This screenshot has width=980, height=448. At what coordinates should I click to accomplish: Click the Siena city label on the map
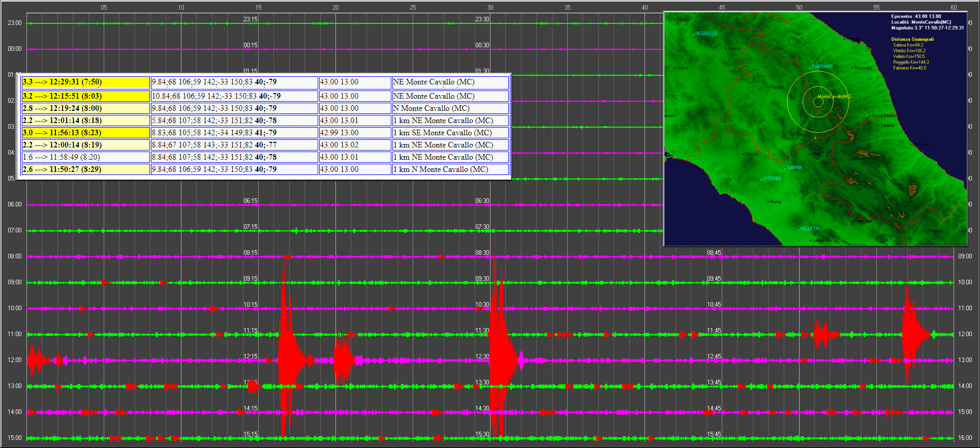682,68
